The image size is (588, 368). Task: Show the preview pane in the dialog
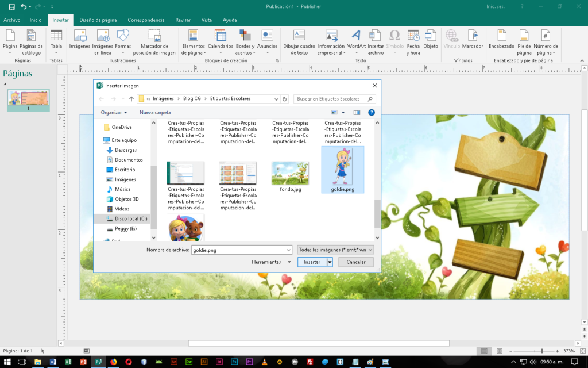point(357,113)
